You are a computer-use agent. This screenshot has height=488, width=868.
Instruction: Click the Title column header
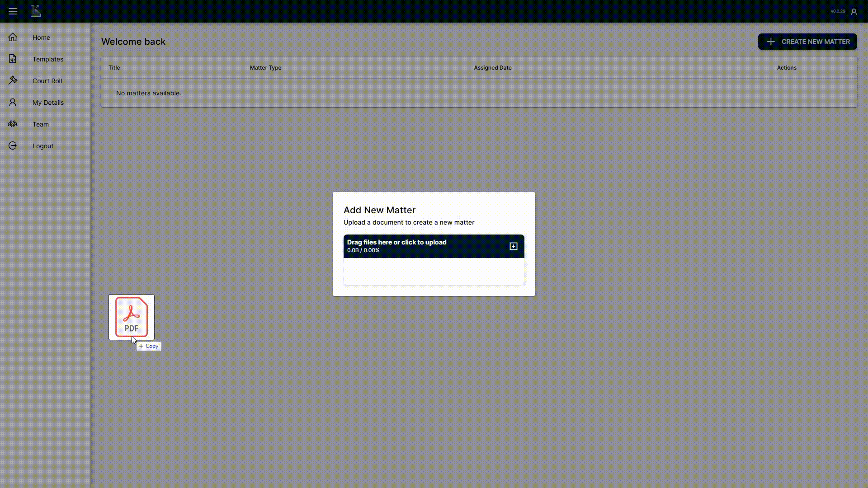(114, 68)
